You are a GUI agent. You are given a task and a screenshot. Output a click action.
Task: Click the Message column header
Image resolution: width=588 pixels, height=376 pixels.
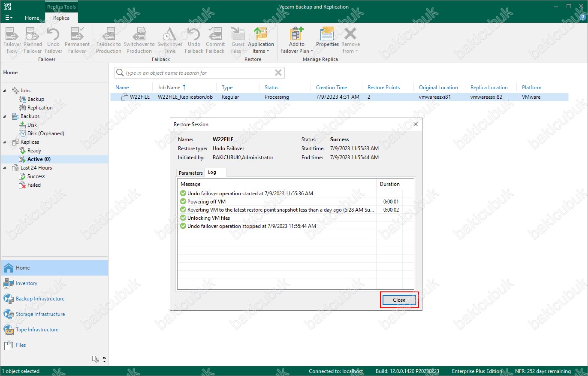point(277,184)
